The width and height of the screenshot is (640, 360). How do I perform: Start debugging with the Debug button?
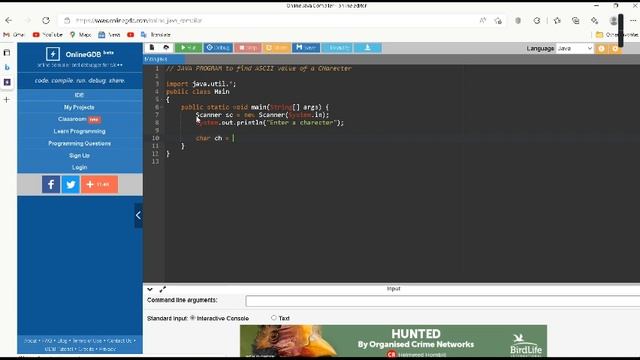(218, 48)
